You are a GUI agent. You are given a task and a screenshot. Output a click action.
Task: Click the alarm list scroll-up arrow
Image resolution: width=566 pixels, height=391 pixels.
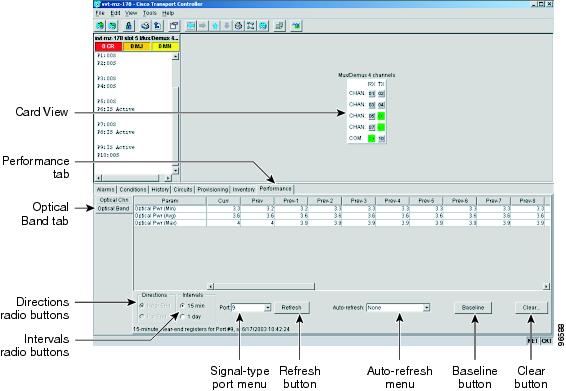click(x=175, y=56)
